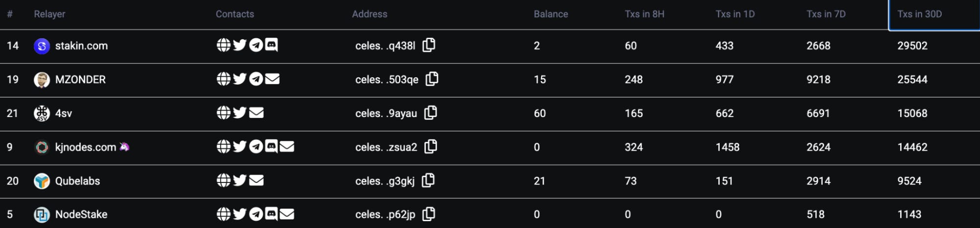Image resolution: width=980 pixels, height=228 pixels.
Task: Open stakin.com Telegram contact icon
Action: tap(256, 45)
